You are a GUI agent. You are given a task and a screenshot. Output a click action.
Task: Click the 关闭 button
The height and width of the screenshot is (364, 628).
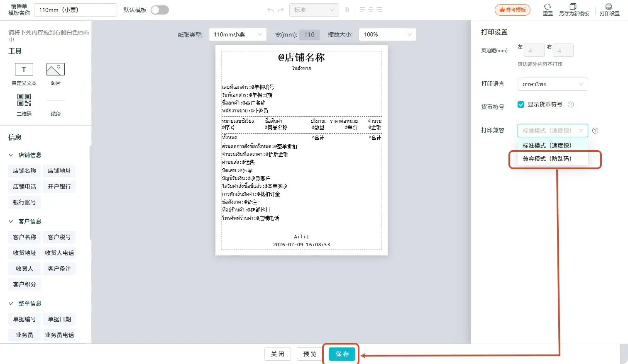[278, 354]
